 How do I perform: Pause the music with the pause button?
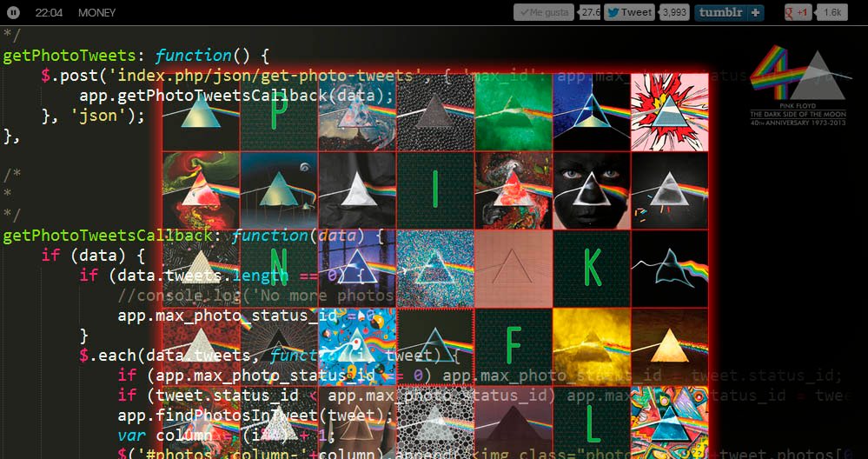(14, 12)
